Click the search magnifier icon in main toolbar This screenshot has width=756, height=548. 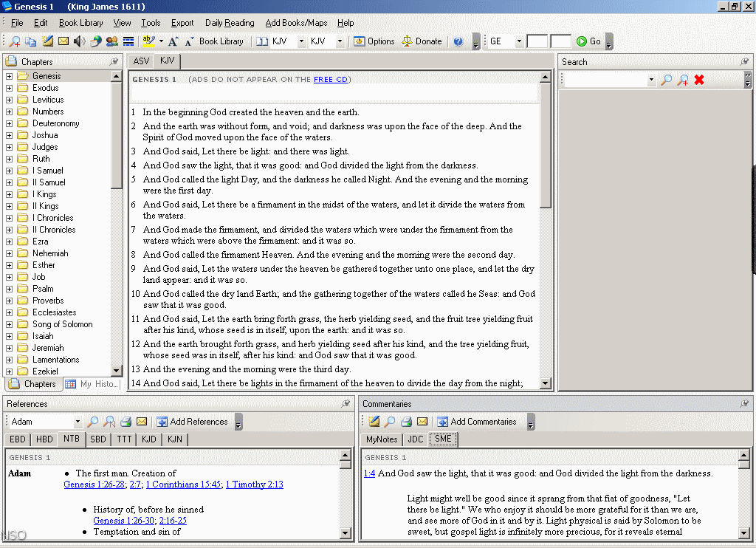15,41
